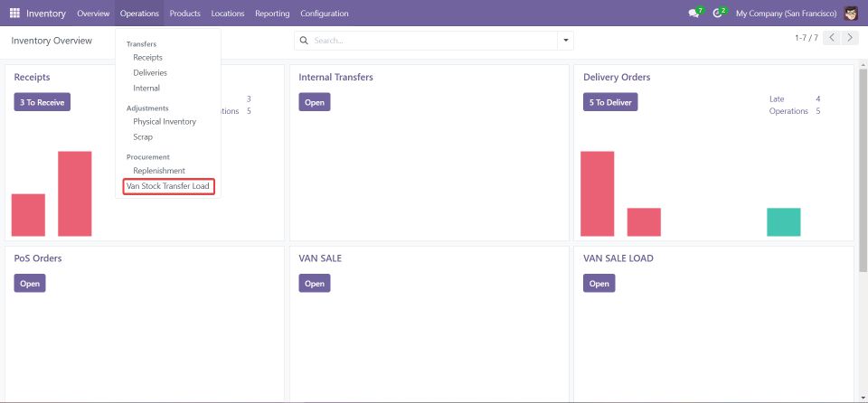Image resolution: width=868 pixels, height=403 pixels.
Task: Expand the search options dropdown arrow
Action: click(x=566, y=41)
